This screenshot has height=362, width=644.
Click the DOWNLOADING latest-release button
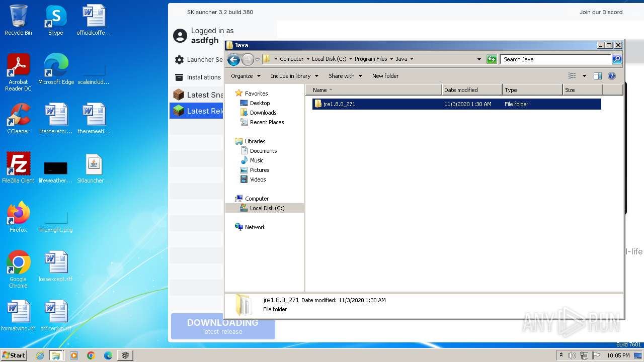pyautogui.click(x=223, y=326)
